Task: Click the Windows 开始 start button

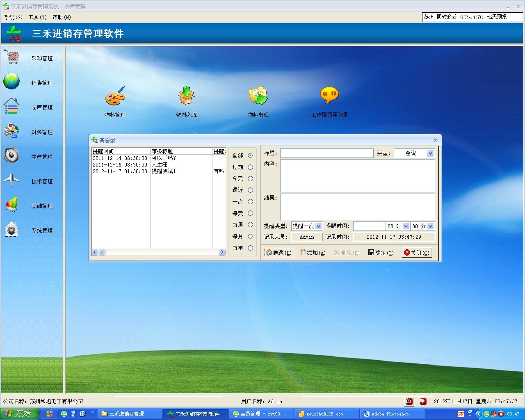Action: click(x=20, y=414)
